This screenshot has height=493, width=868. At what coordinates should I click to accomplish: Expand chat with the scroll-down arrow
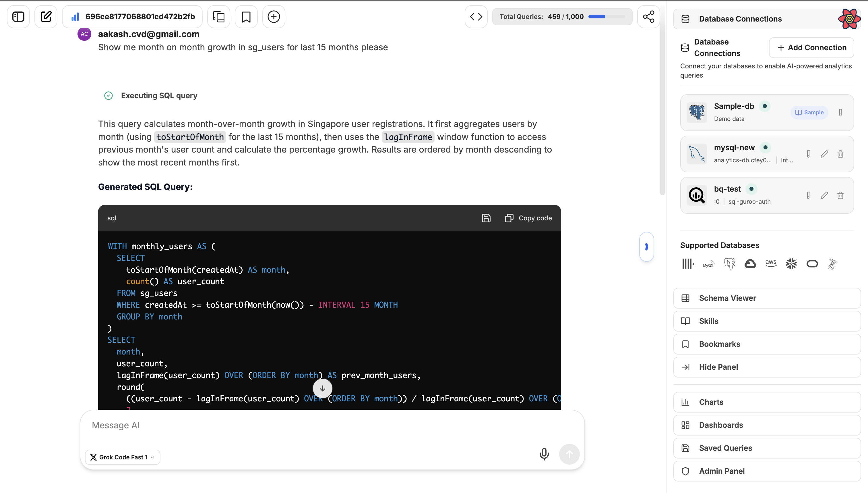click(322, 388)
